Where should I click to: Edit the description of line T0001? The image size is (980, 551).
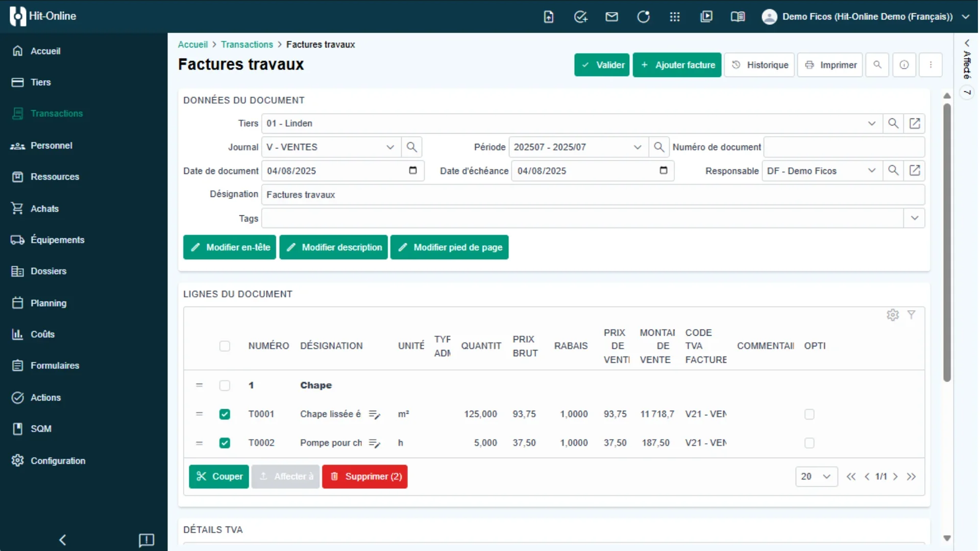[375, 414]
